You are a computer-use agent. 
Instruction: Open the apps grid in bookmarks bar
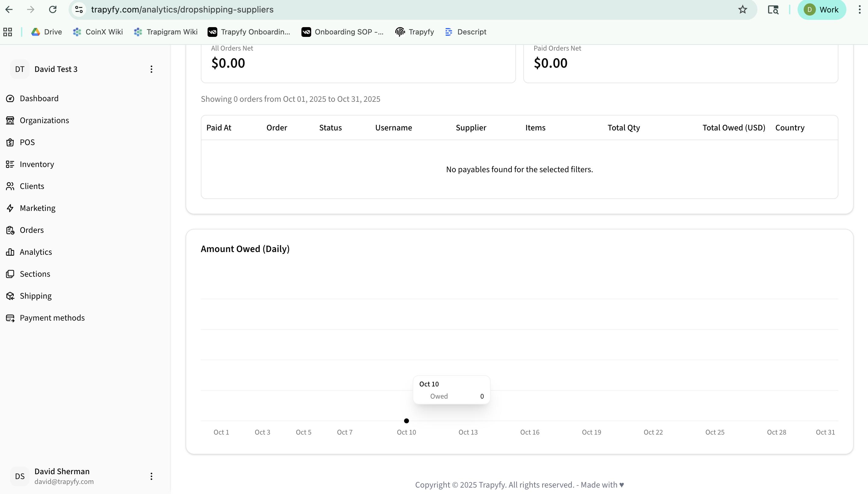tap(7, 32)
